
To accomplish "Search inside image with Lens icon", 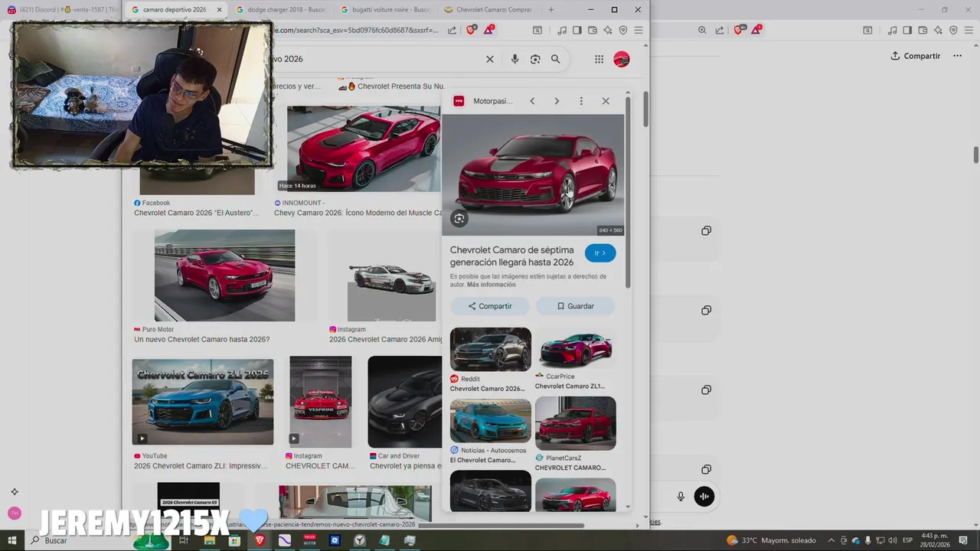I will click(459, 218).
